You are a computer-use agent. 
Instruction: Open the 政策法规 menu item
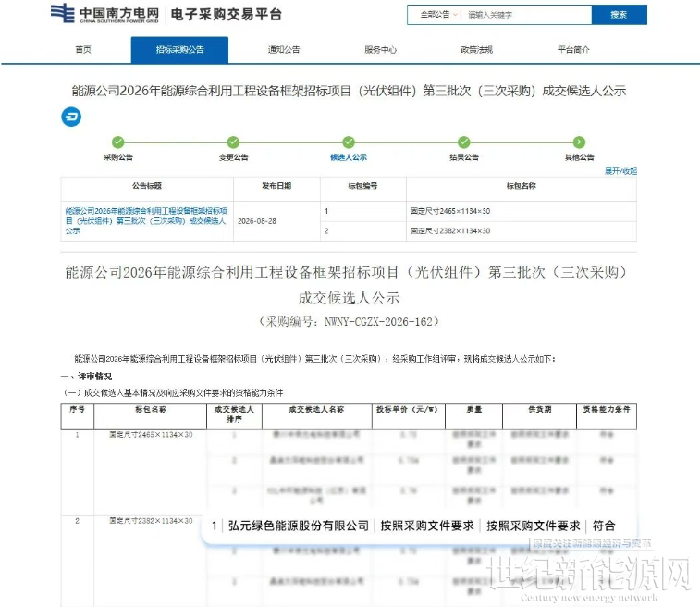click(x=477, y=50)
